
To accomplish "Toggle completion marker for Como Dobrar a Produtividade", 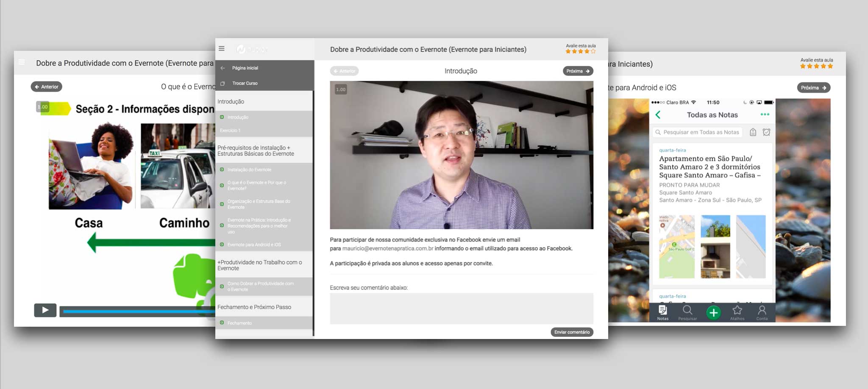I will coord(222,286).
